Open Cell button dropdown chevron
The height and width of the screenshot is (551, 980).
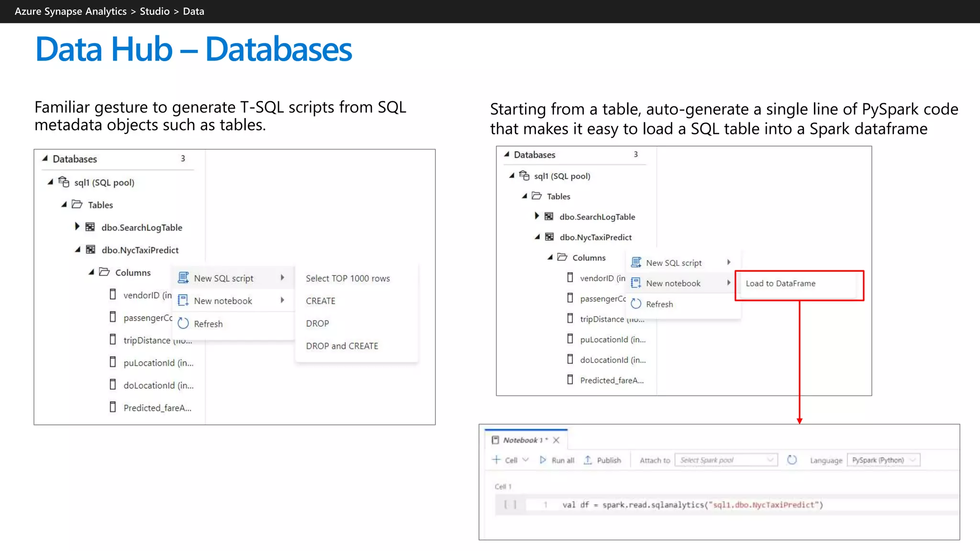click(525, 460)
